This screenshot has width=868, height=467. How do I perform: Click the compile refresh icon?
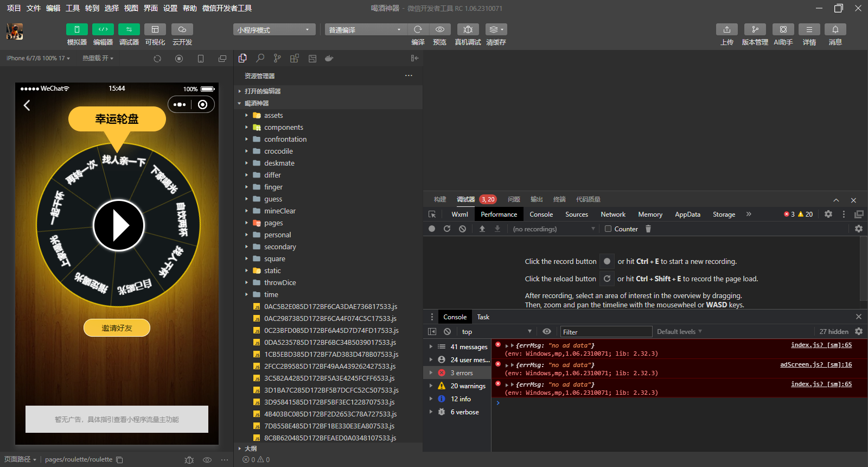[x=418, y=29]
